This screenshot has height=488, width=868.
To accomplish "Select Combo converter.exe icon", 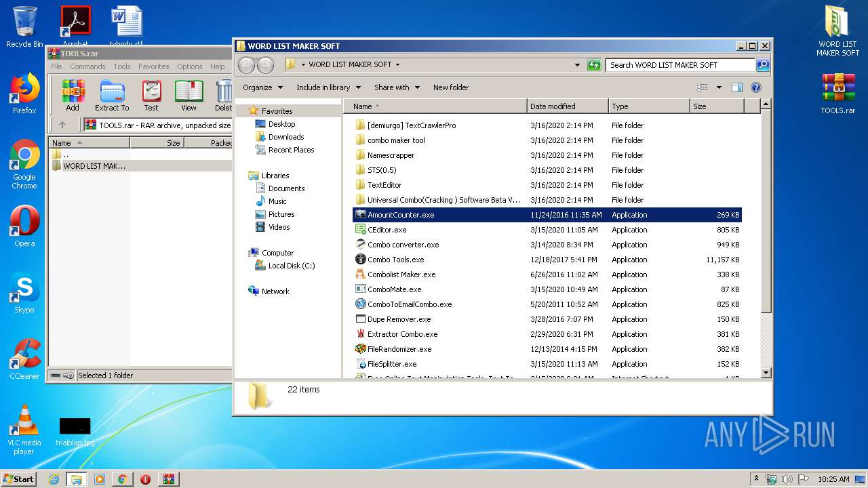I will (361, 245).
